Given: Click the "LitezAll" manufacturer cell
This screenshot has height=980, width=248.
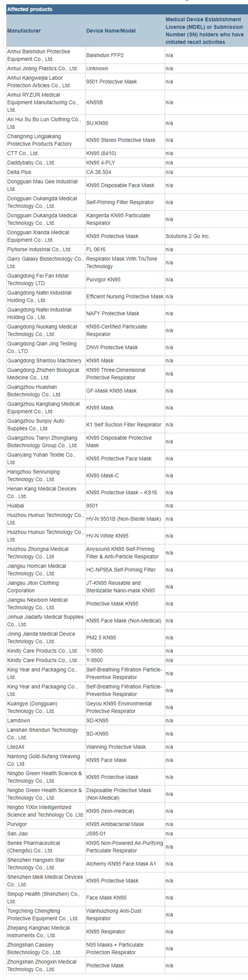Looking at the screenshot, I should click(16, 747).
